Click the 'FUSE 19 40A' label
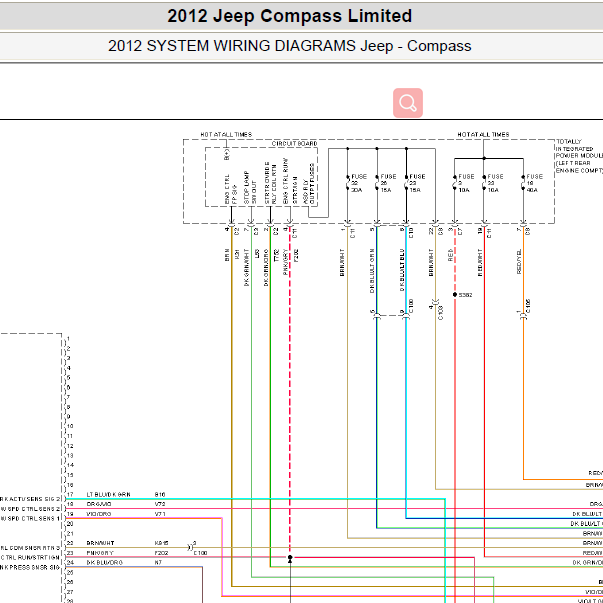The width and height of the screenshot is (603, 603). (x=534, y=183)
